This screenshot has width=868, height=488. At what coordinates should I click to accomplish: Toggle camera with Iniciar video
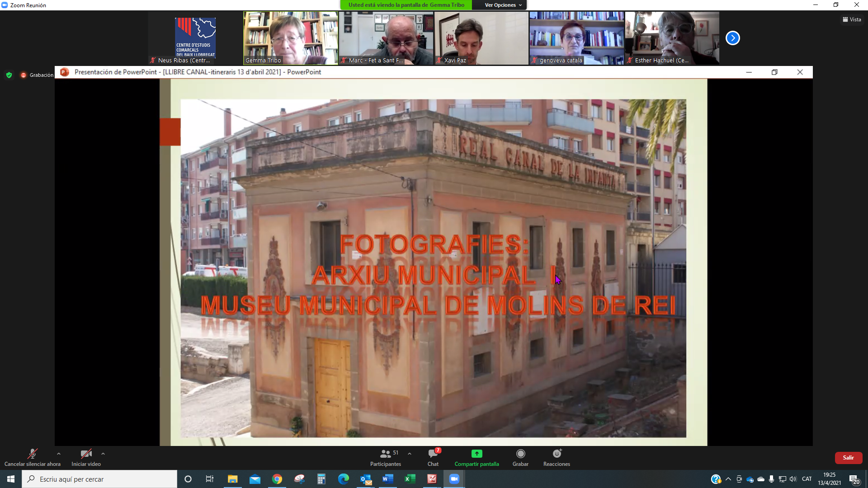(86, 454)
